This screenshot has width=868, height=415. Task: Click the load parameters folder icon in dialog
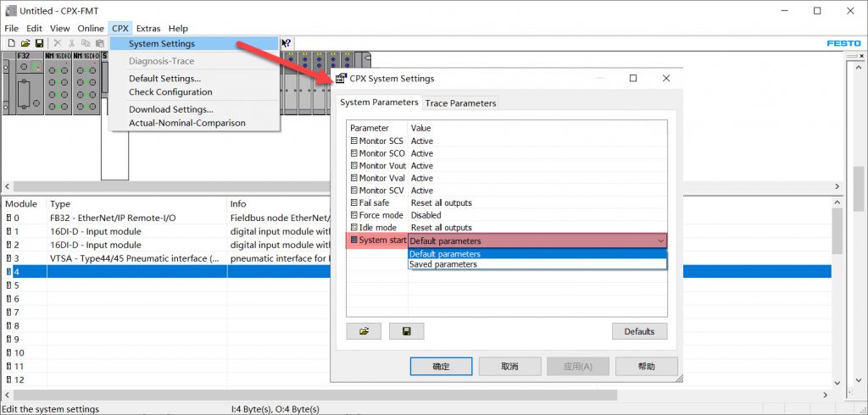[x=364, y=331]
